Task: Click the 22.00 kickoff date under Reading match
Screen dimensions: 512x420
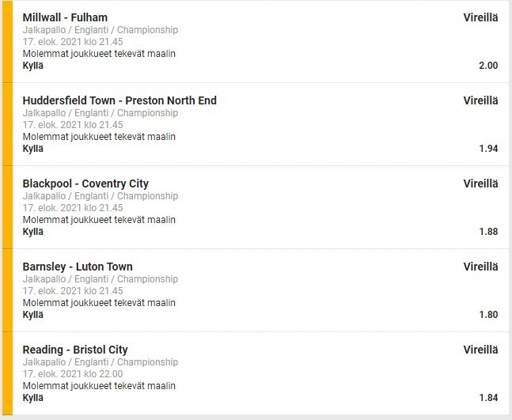Action: coord(73,374)
